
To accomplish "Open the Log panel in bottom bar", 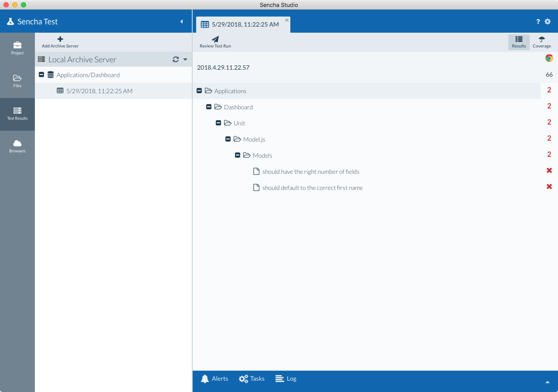I will pyautogui.click(x=286, y=379).
